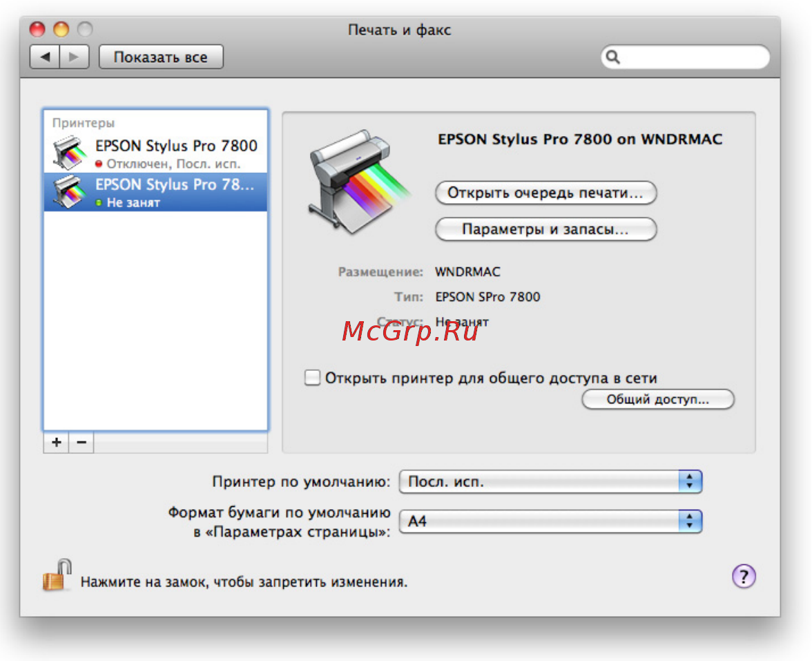
Task: Open Параметры и запасы settings
Action: [545, 229]
